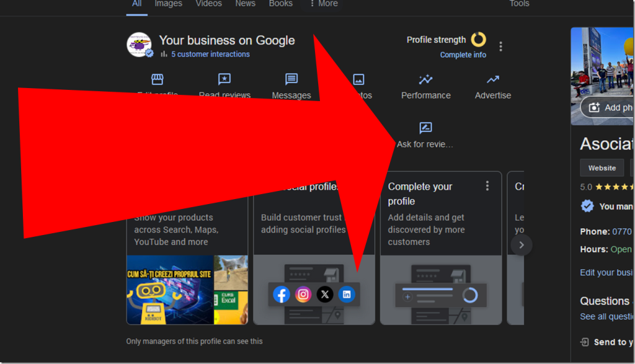The image size is (635, 364).
Task: Click the Complete your profile card title
Action: pyautogui.click(x=420, y=194)
